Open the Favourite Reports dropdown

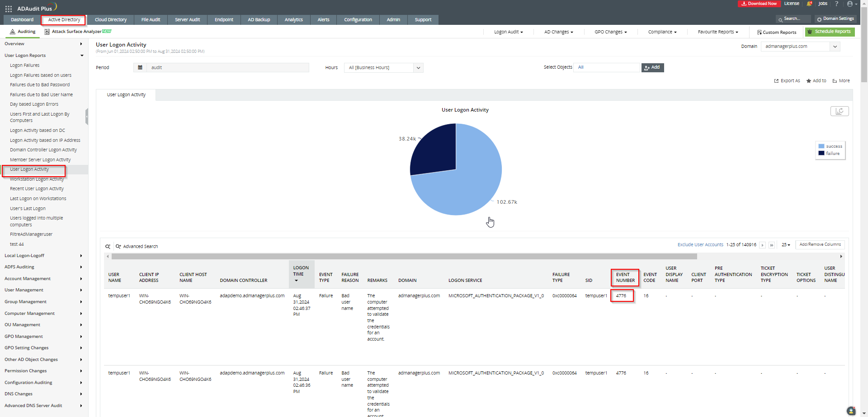coord(718,32)
